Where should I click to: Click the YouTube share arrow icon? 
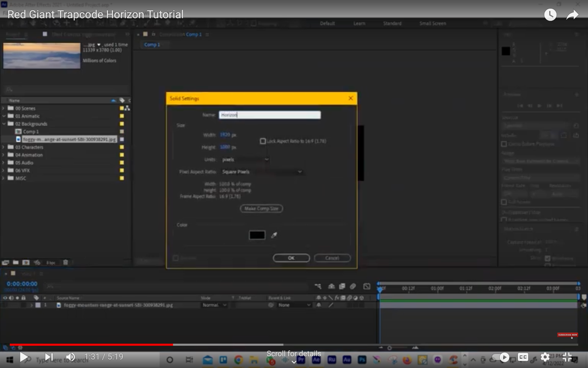[572, 15]
